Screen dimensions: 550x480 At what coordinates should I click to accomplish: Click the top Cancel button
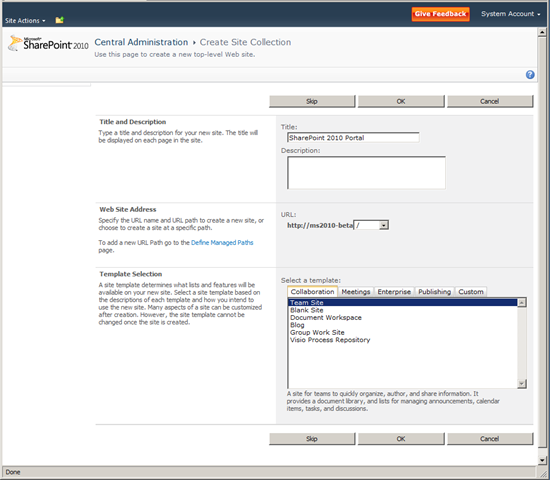(x=490, y=101)
